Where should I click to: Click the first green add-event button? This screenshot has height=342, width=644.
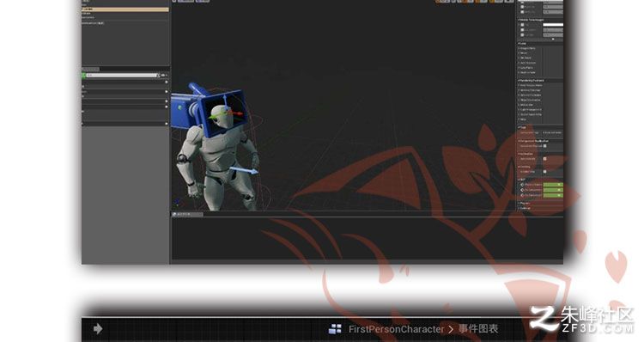pyautogui.click(x=553, y=185)
